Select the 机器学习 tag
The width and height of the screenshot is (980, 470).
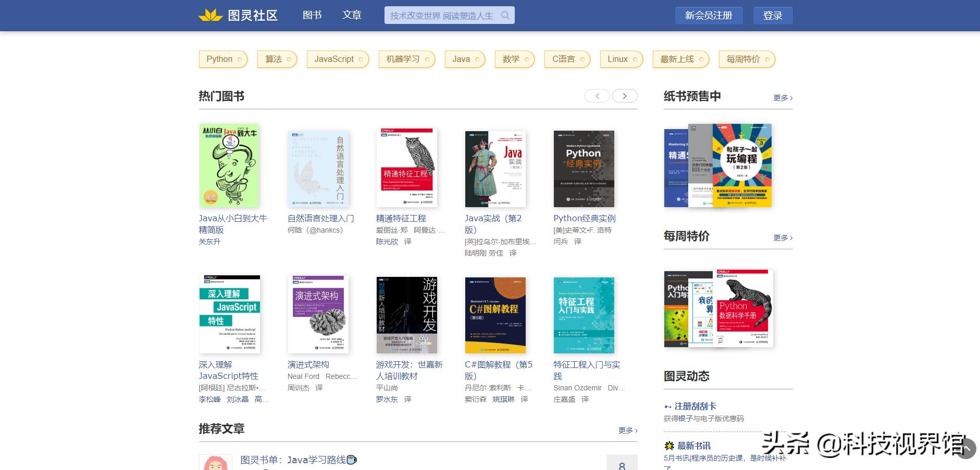pyautogui.click(x=407, y=59)
